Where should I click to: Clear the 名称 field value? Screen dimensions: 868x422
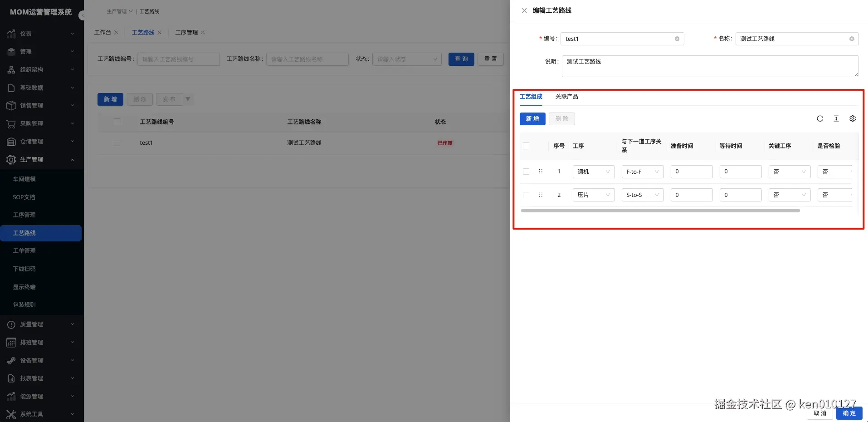(x=852, y=39)
